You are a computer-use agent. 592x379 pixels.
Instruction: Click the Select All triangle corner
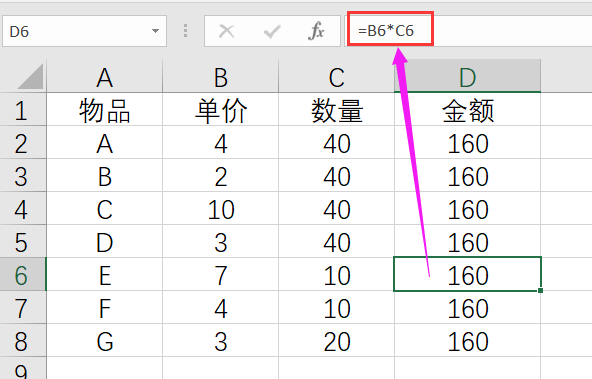click(30, 76)
